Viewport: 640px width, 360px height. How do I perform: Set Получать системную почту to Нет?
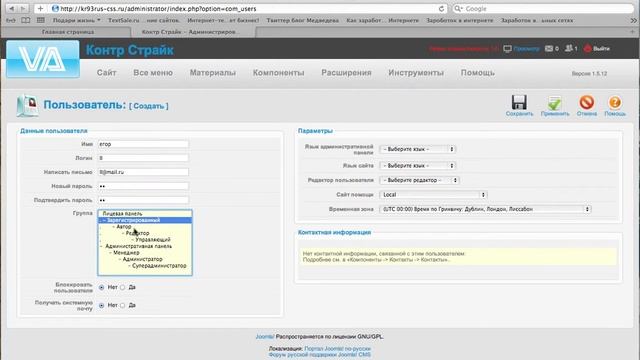[x=102, y=305]
